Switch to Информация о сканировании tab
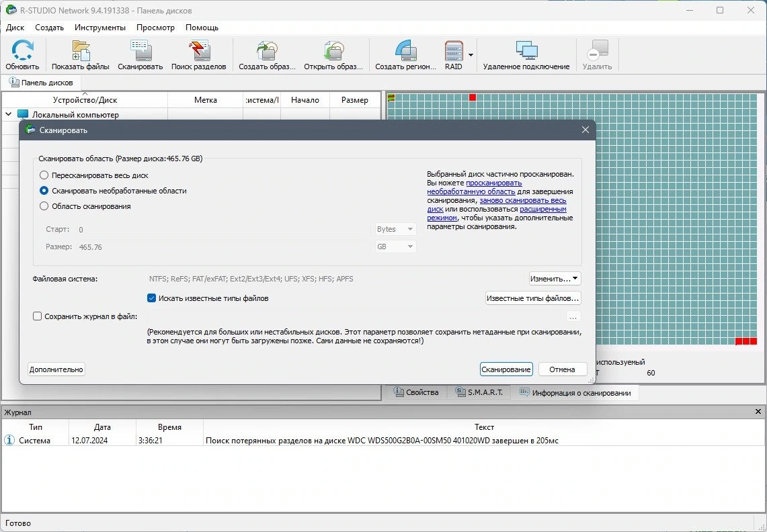 pyautogui.click(x=575, y=393)
